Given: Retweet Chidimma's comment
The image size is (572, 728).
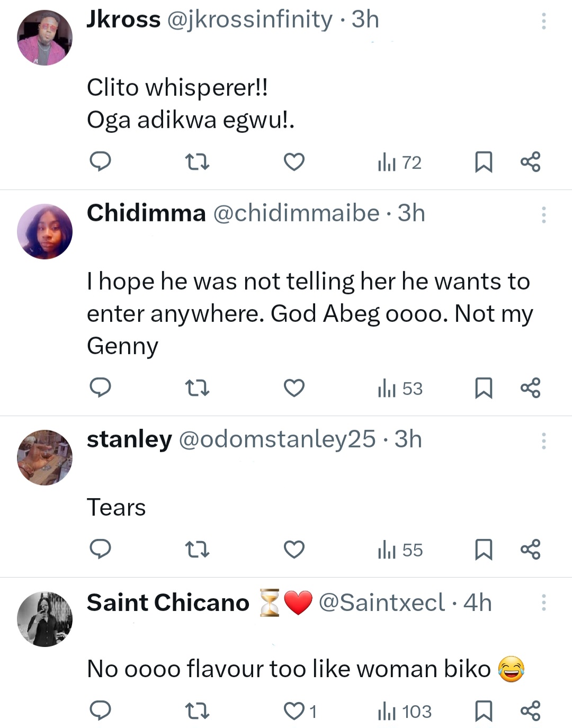Looking at the screenshot, I should pyautogui.click(x=197, y=388).
